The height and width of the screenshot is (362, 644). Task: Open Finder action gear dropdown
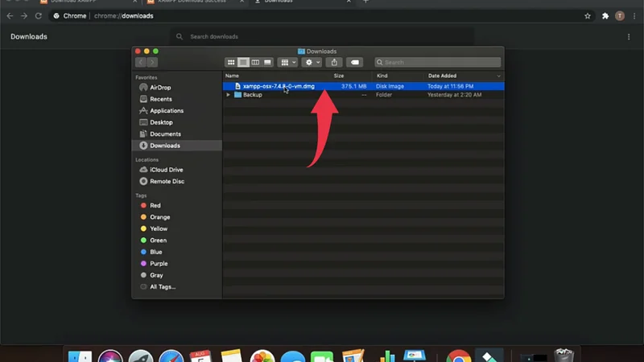(x=312, y=62)
